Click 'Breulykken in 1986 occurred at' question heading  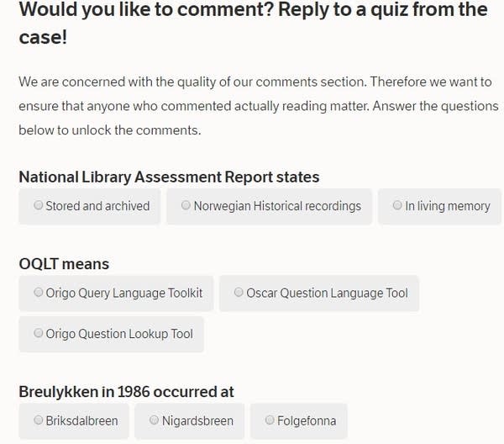pyautogui.click(x=126, y=392)
